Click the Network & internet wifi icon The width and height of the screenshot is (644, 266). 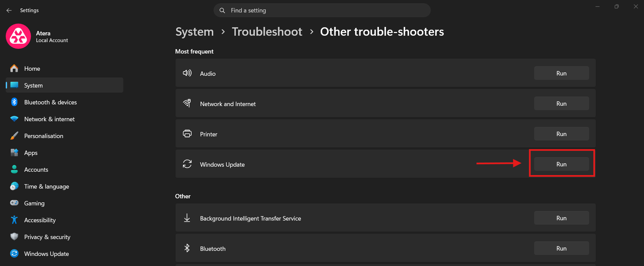point(14,119)
